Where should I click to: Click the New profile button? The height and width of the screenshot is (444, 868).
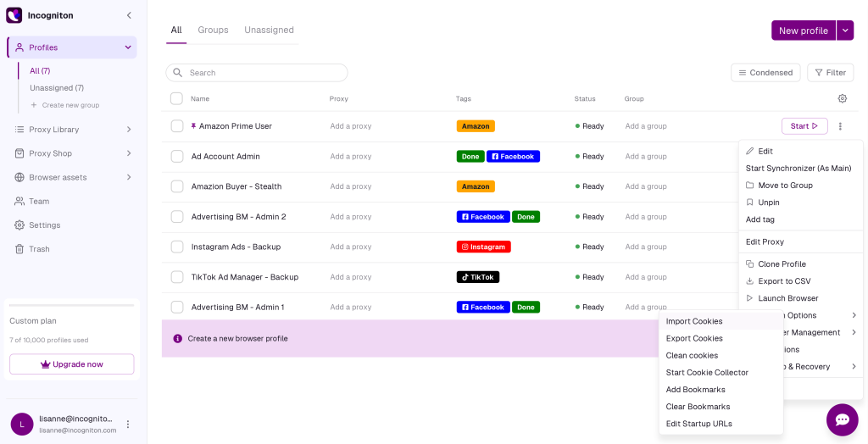pos(804,31)
